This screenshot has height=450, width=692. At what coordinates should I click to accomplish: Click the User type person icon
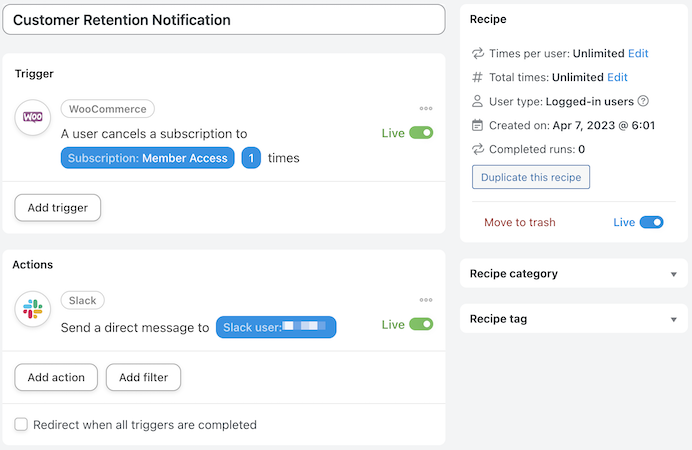point(478,101)
